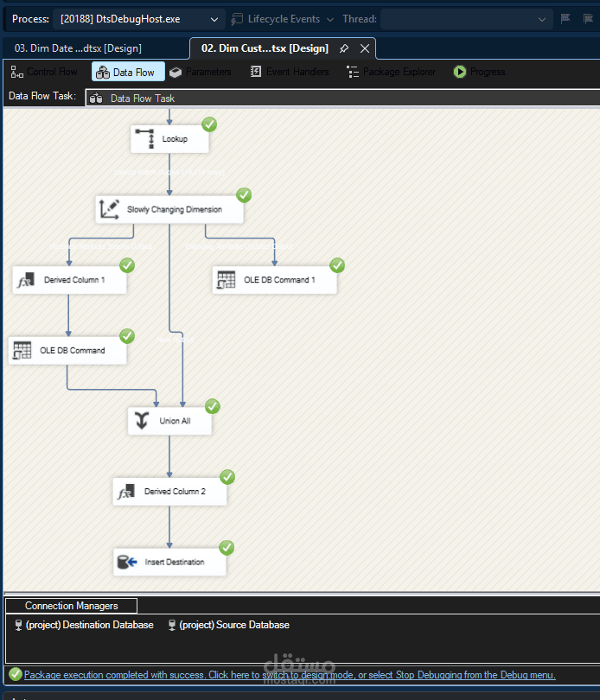Screen dimensions: 600x700
Task: Click the green checkmark on Lookup
Action: (209, 124)
